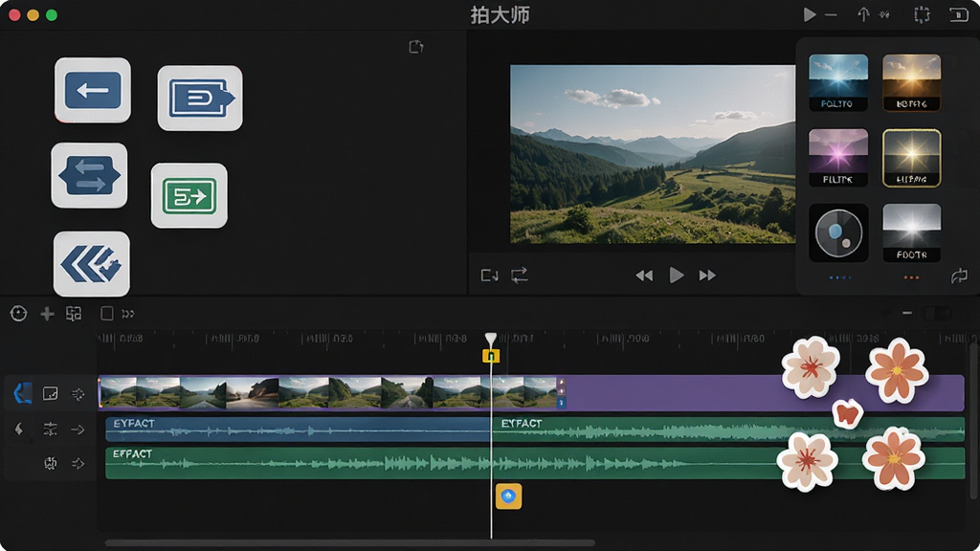
Task: Click the play triangle in the title bar
Action: 810,14
